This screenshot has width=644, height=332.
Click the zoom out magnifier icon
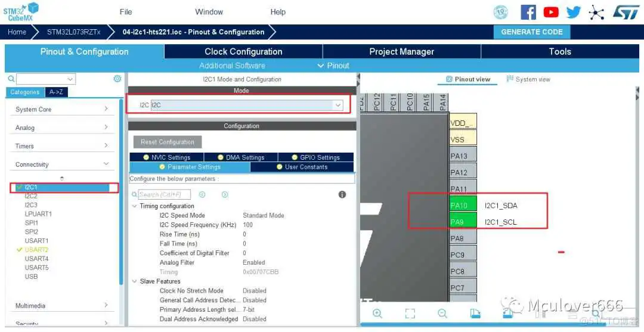(442, 314)
